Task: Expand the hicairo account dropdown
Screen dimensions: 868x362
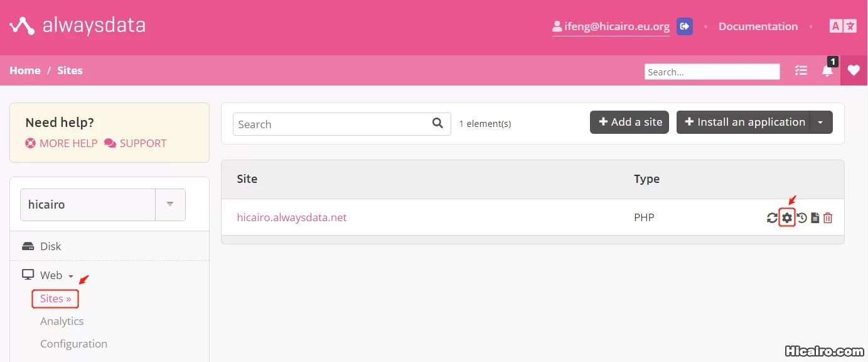Action: coord(170,205)
